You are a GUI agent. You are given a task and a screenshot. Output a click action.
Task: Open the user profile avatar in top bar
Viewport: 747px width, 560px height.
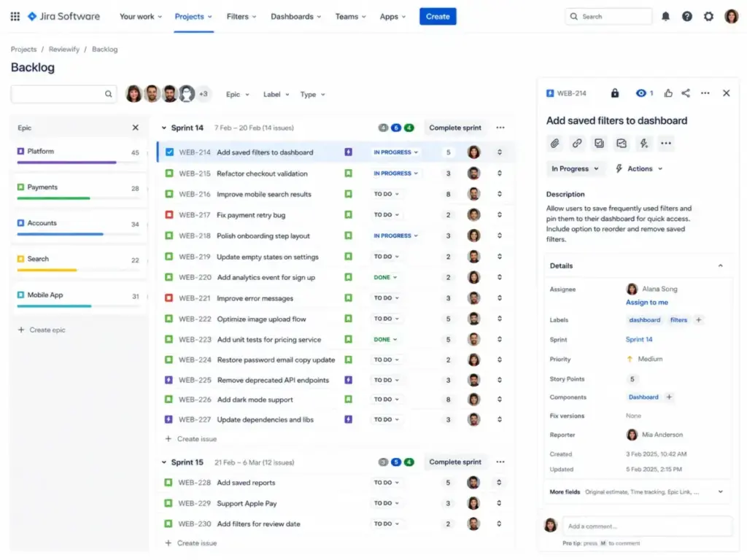(x=731, y=16)
